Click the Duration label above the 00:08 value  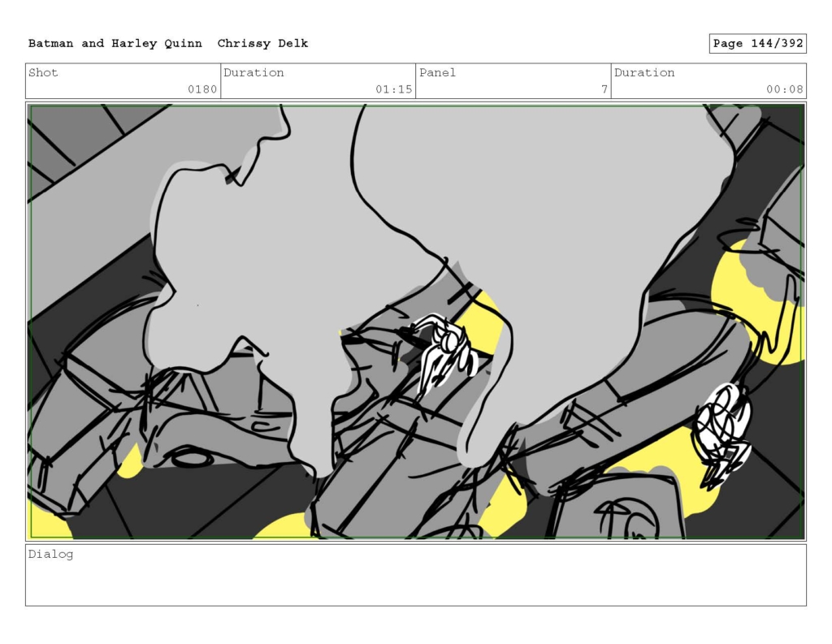[x=644, y=72]
